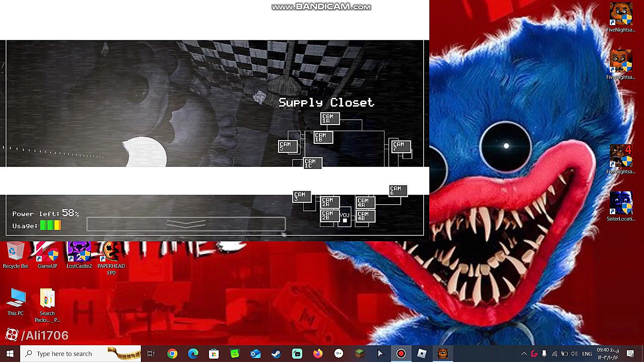Open the white key icon taskbar app
This screenshot has width=644, height=362.
tap(339, 354)
